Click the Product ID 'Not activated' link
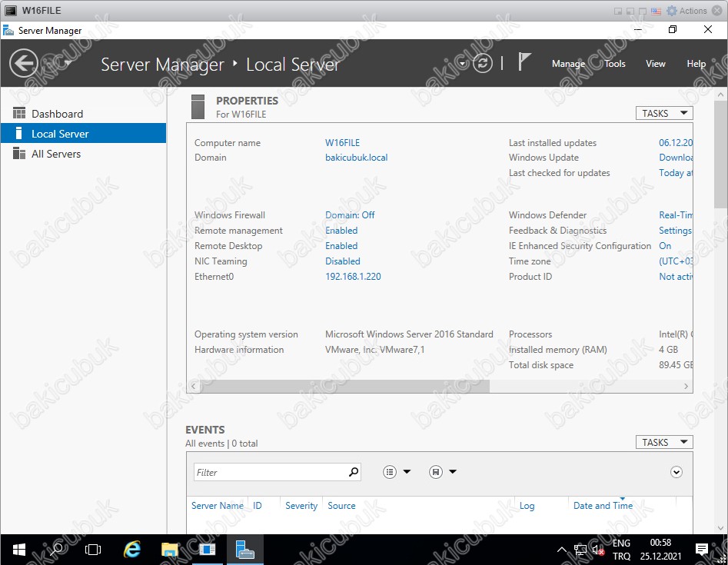Screen dimensions: 728x565 [676, 276]
